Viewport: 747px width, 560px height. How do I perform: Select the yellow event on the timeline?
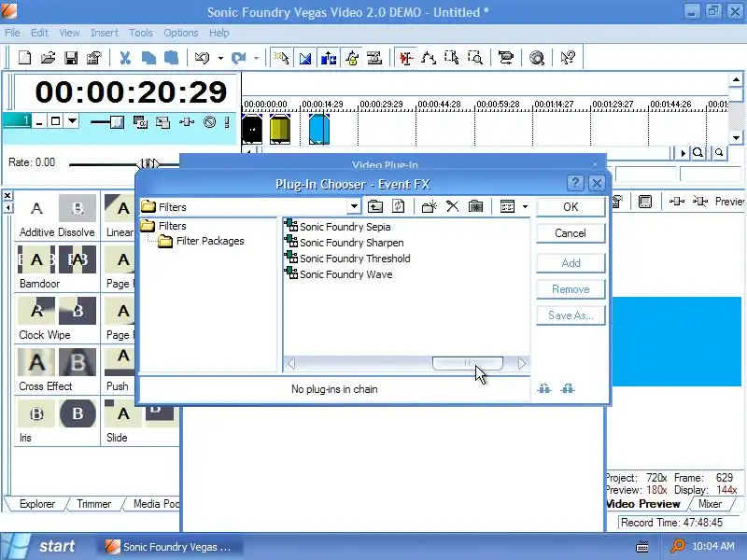(x=280, y=129)
